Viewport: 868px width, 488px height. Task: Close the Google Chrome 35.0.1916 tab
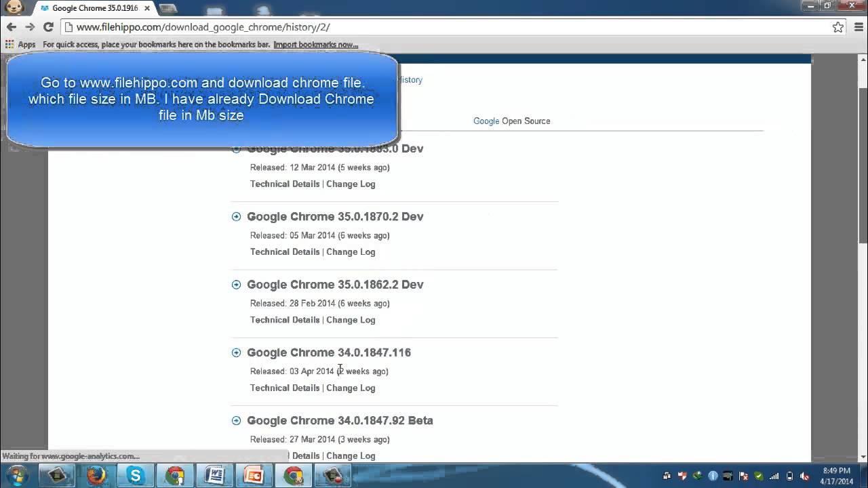pyautogui.click(x=147, y=8)
